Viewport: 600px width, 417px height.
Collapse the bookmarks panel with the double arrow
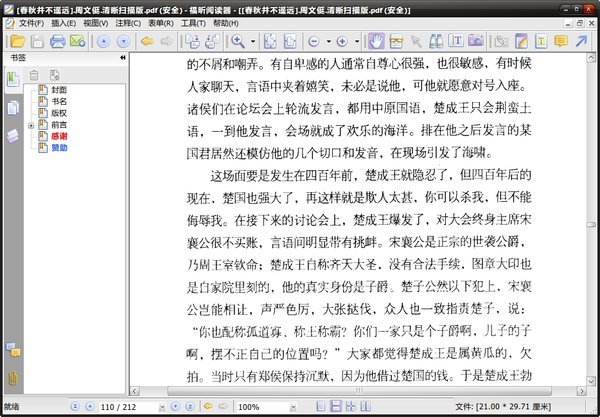123,59
